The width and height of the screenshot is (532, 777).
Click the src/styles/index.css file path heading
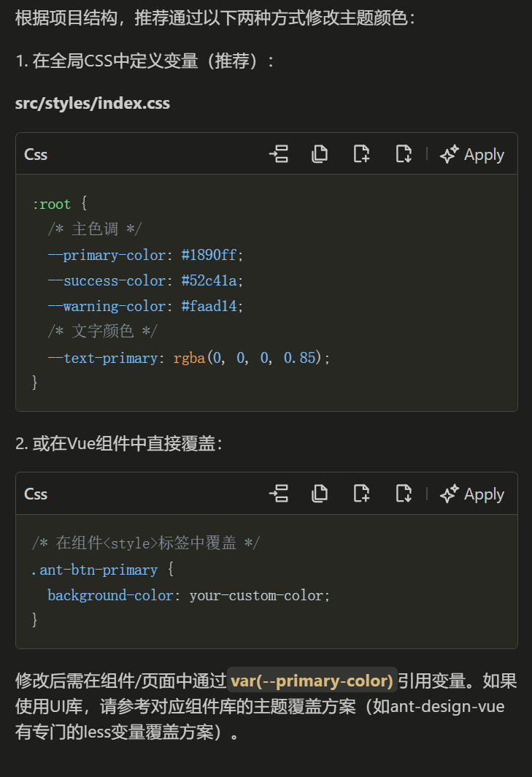pos(93,104)
